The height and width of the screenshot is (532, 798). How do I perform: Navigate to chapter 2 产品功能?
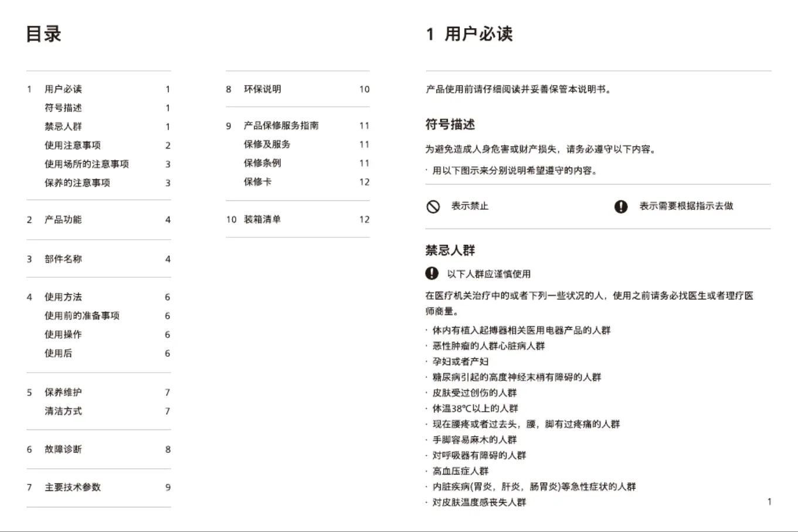pyautogui.click(x=63, y=220)
